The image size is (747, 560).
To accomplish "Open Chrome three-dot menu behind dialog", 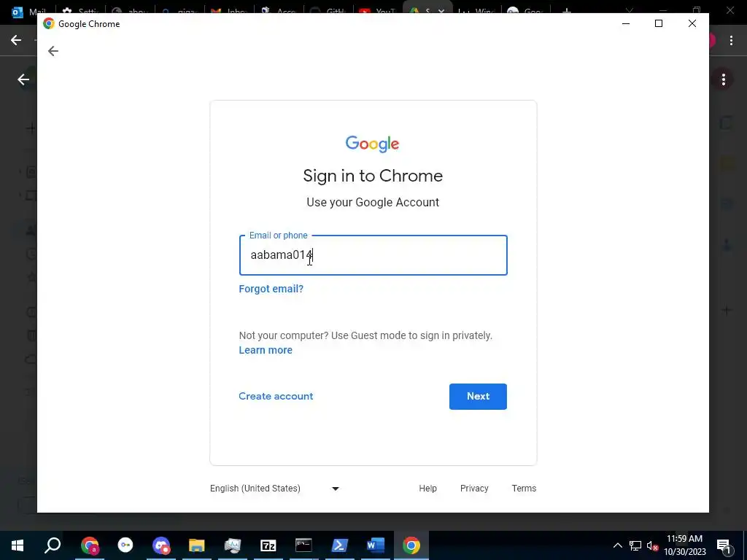I will (731, 41).
